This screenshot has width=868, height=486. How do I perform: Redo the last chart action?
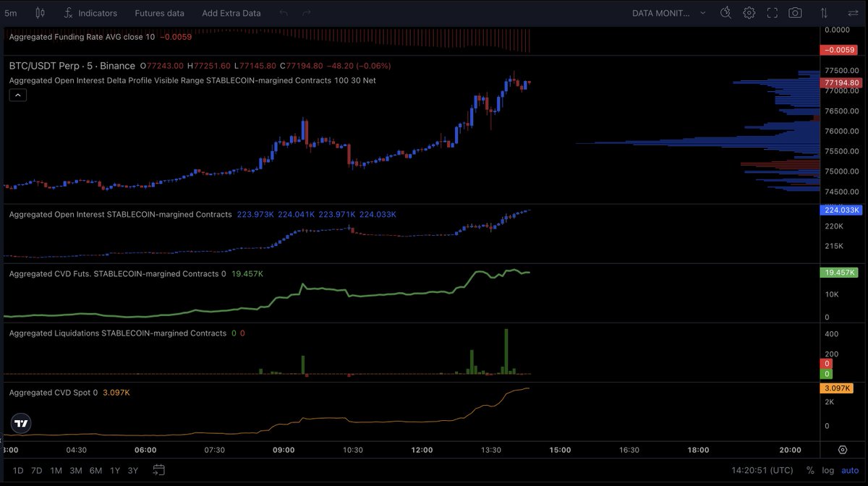[x=307, y=13]
